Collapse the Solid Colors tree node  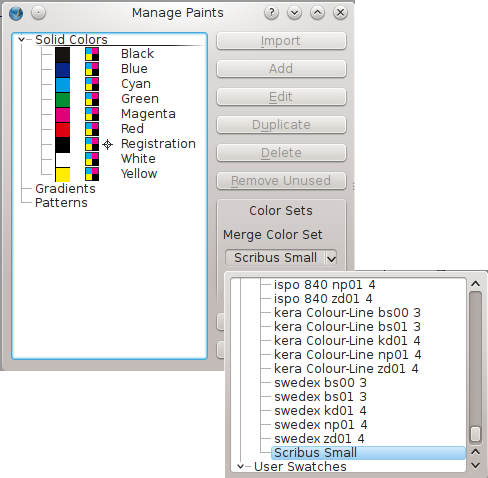(x=22, y=39)
